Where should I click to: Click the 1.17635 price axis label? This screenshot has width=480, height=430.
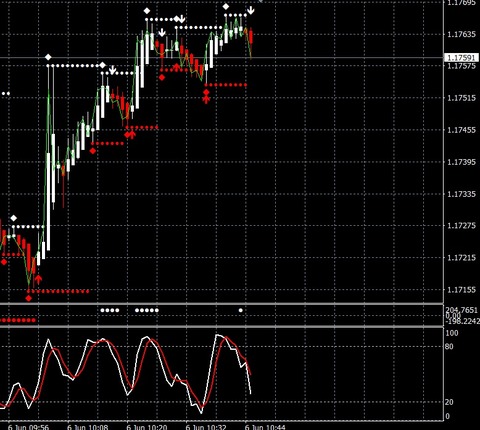[461, 34]
